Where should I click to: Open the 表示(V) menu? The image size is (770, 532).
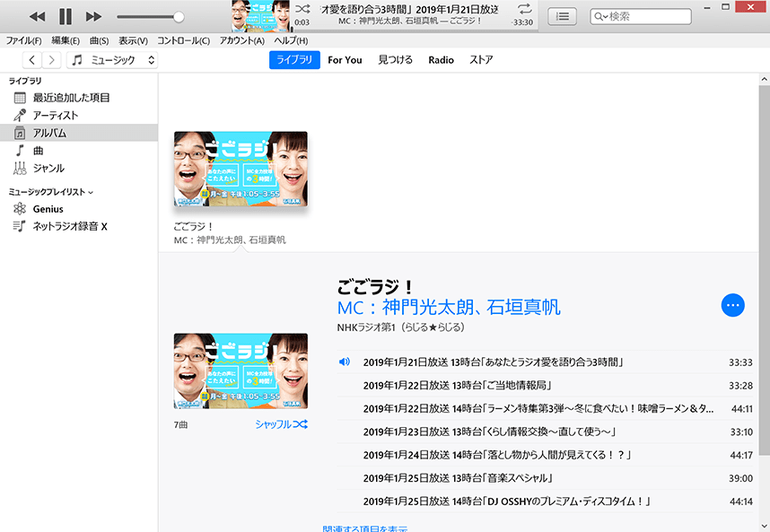[131, 39]
